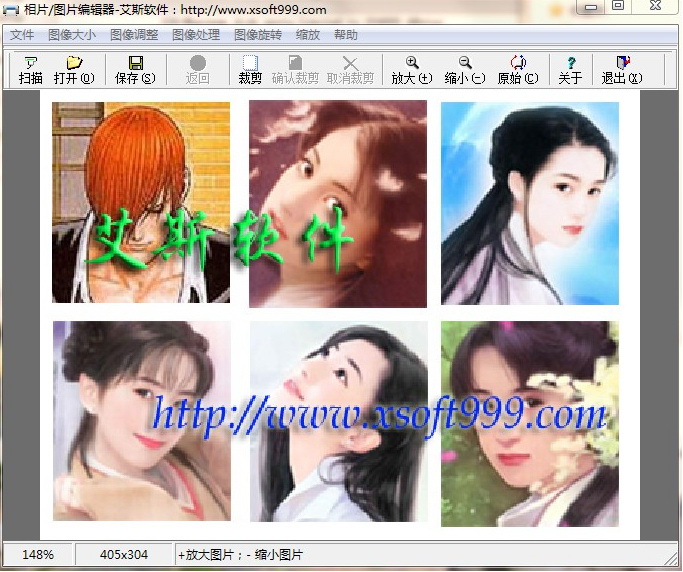Open the 文件 (File) menu
The image size is (683, 572).
(22, 35)
